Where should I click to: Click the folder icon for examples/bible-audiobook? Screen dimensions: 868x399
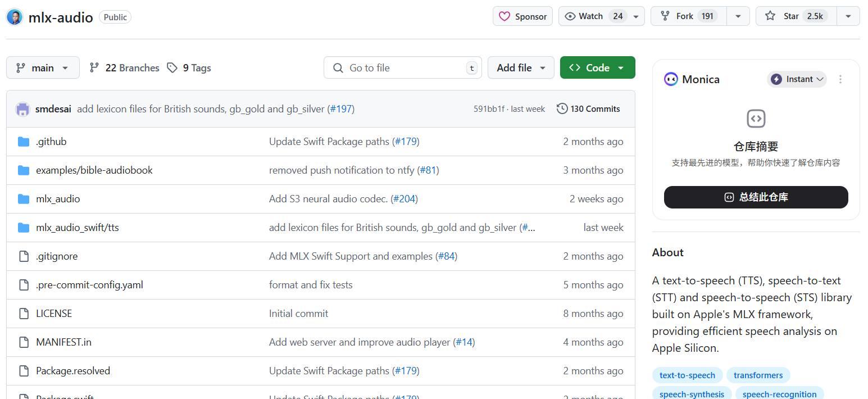24,170
